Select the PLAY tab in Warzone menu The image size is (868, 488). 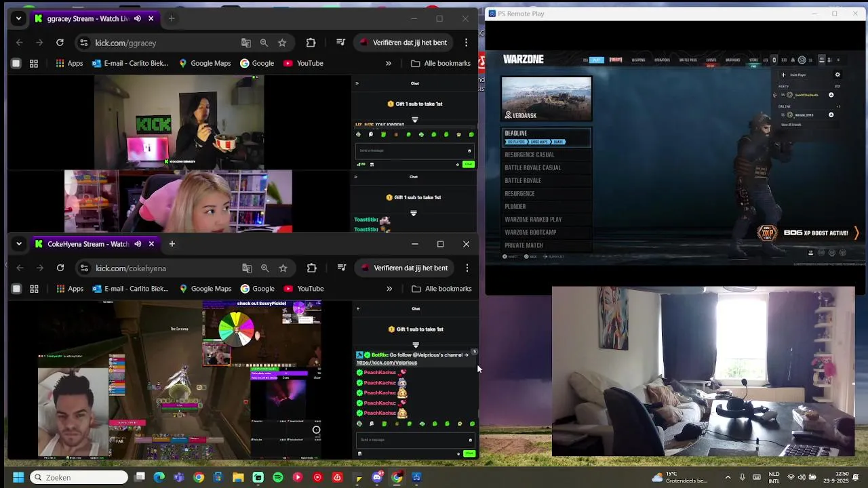click(x=597, y=60)
